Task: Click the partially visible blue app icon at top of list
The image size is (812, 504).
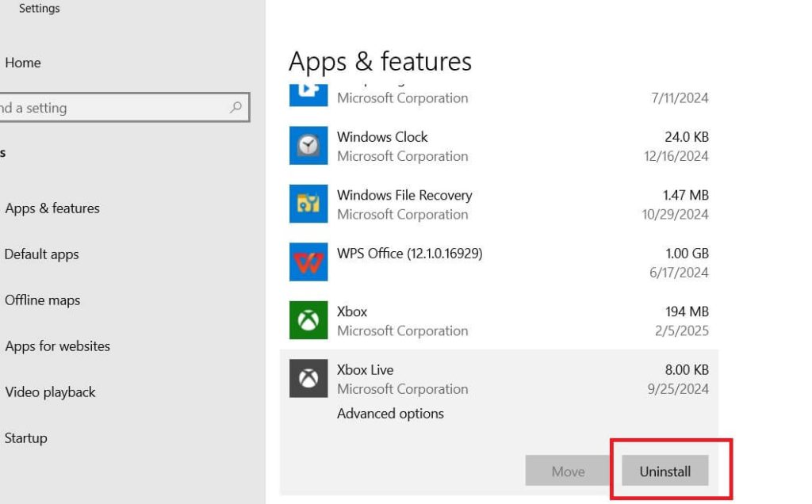Action: click(x=308, y=94)
